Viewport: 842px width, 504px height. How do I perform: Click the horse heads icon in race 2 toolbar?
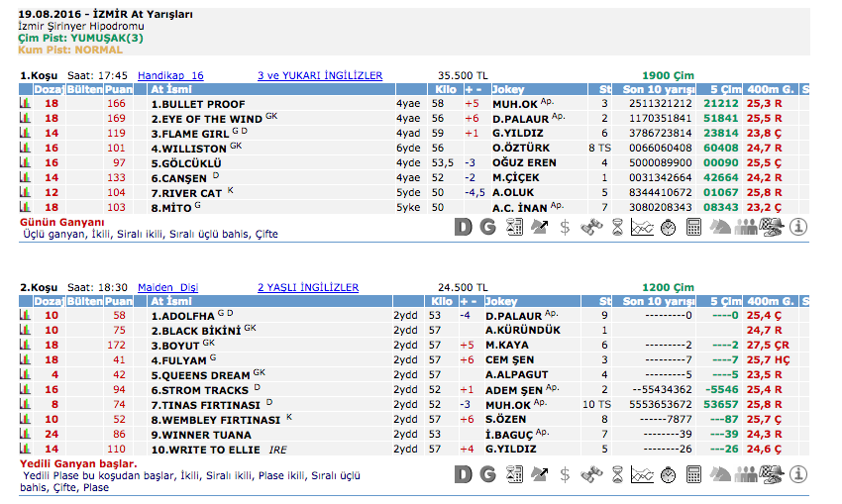(720, 474)
